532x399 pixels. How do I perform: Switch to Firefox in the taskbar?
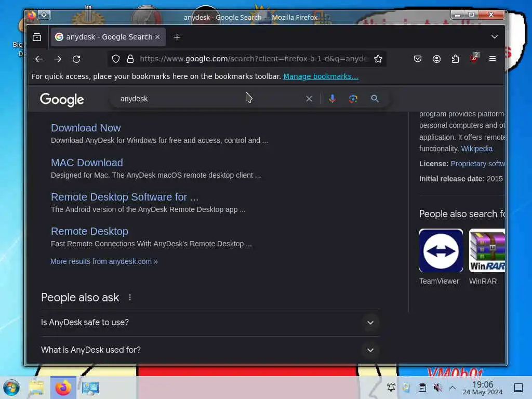click(x=63, y=388)
